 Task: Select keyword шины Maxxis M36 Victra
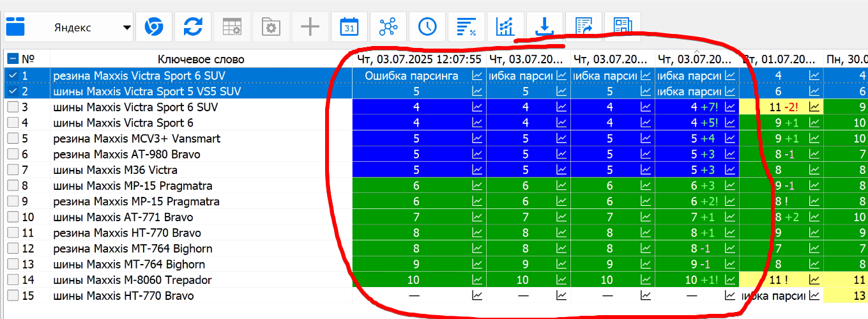tap(116, 170)
